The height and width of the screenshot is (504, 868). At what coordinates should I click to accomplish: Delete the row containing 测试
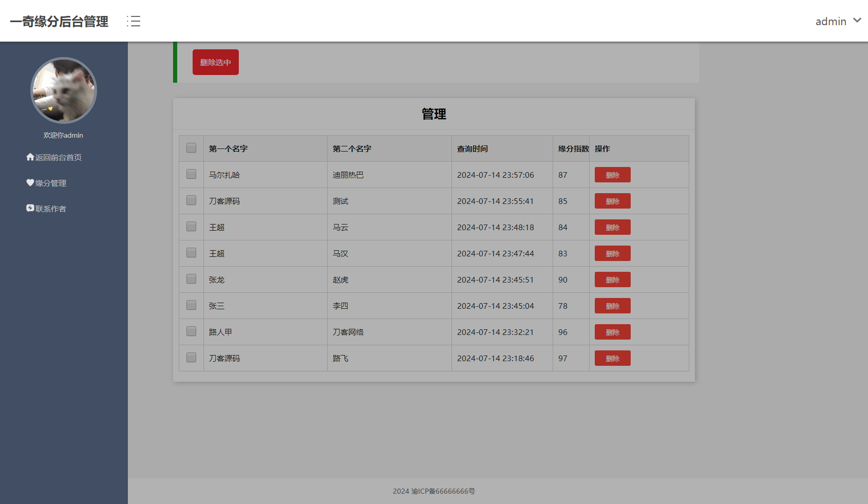[x=612, y=200]
